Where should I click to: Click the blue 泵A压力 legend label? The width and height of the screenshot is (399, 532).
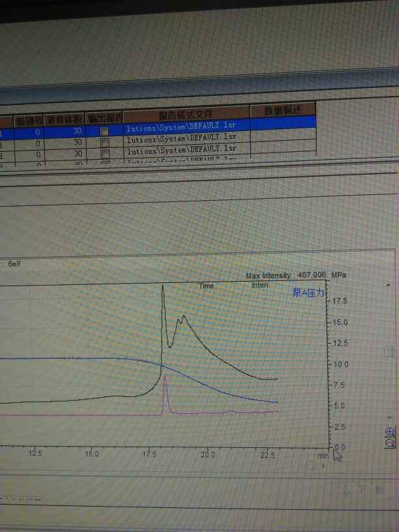308,293
